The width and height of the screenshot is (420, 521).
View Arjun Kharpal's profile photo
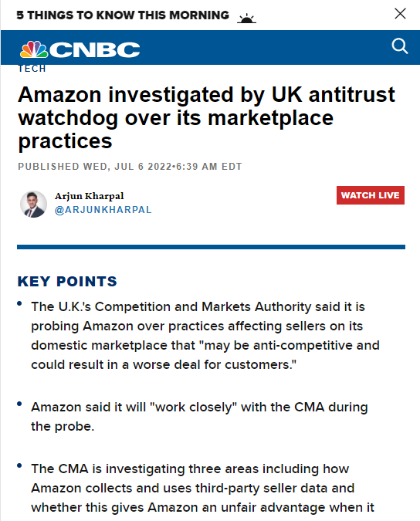coord(33,204)
